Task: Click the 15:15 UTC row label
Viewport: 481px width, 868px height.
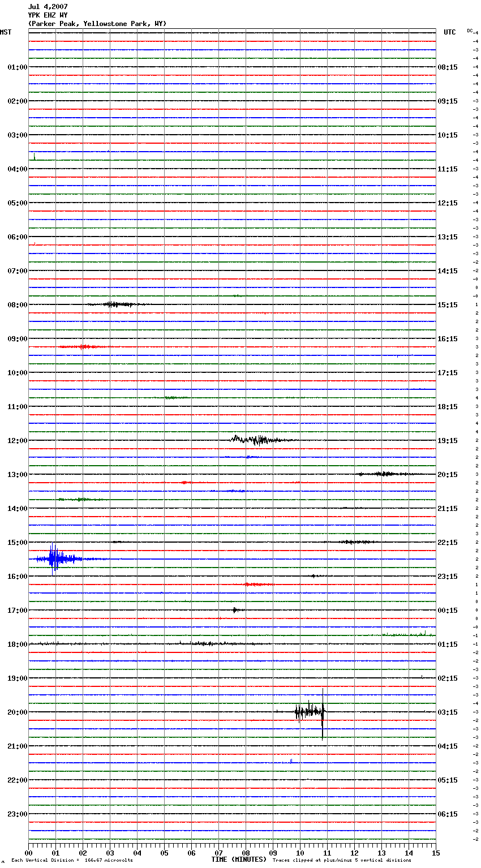Action: (448, 305)
